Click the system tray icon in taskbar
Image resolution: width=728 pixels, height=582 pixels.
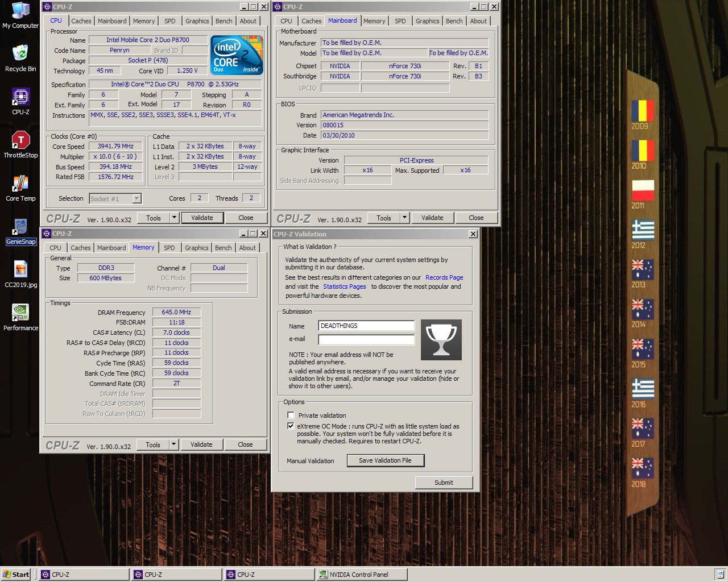[720, 575]
